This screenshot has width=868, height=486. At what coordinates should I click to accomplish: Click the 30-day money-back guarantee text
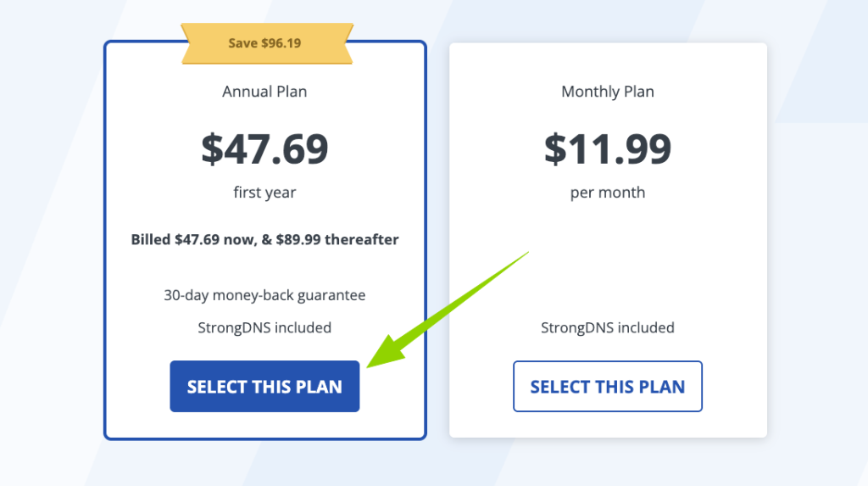click(264, 296)
